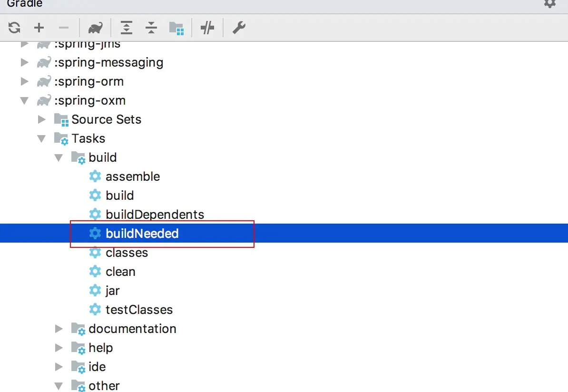Screen dimensions: 568x392
Task: Collapse the other task group
Action: click(59, 386)
